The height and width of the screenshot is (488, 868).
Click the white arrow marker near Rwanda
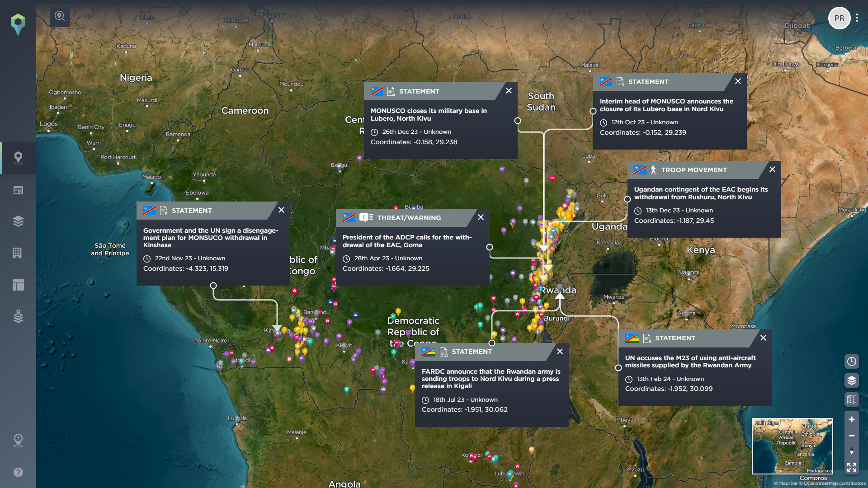click(560, 296)
